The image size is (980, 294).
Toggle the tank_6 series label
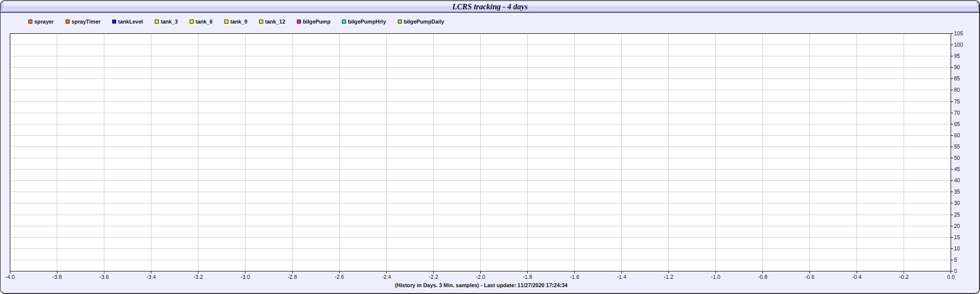point(204,22)
